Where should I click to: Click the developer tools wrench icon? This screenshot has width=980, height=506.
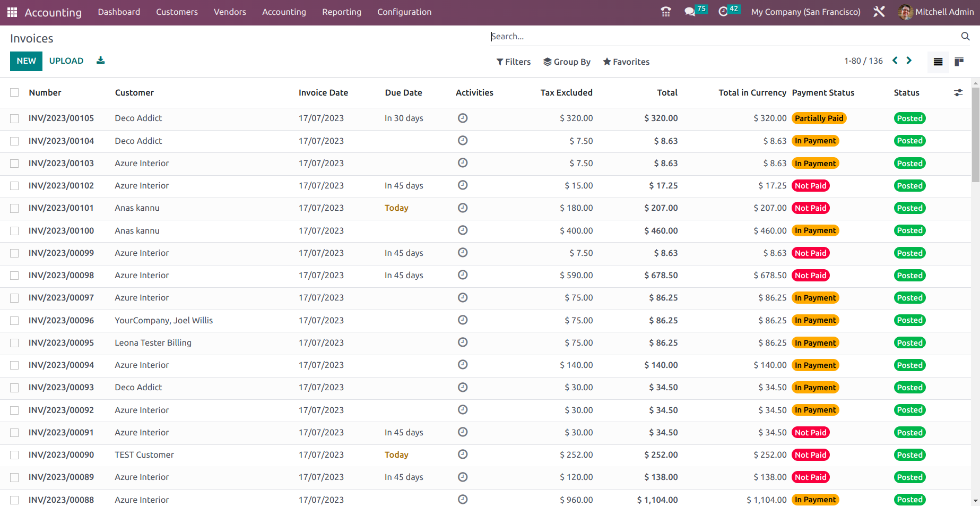[879, 11]
